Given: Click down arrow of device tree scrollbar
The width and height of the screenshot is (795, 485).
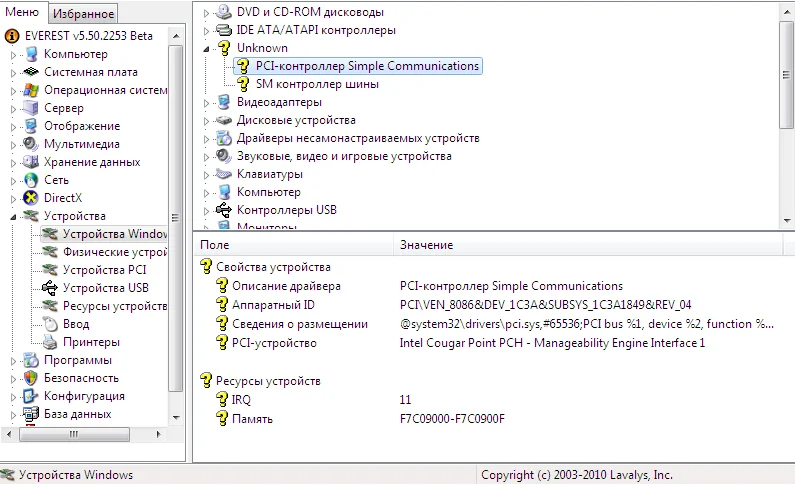Looking at the screenshot, I should pyautogui.click(x=787, y=221).
